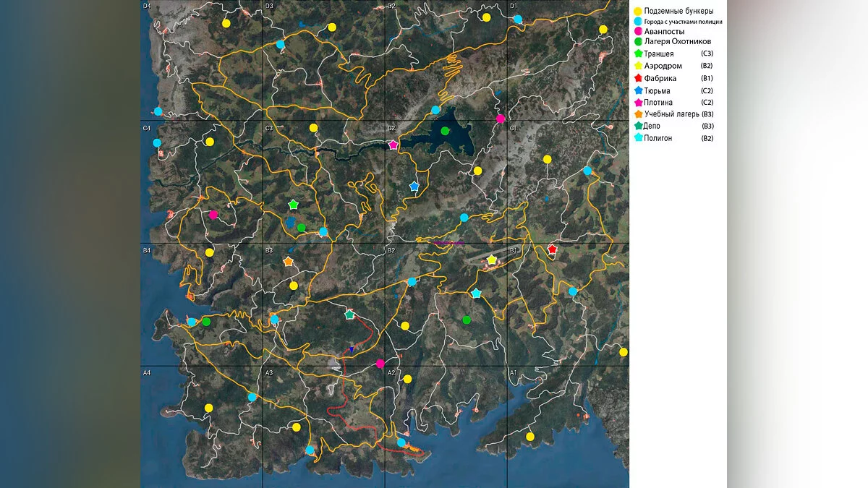Click the yellow circle icon in legend
The width and height of the screenshot is (868, 488).
point(638,11)
